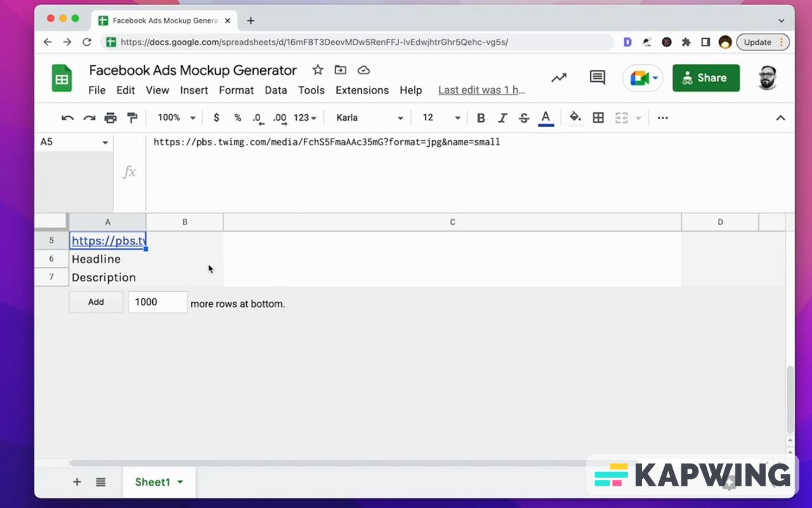The width and height of the screenshot is (812, 508).
Task: Click the Undo icon in toolbar
Action: 67,117
